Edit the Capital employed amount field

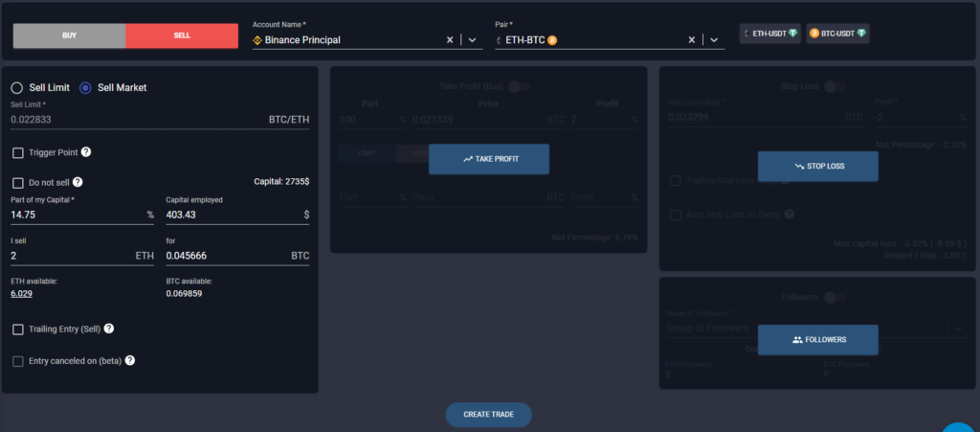click(x=237, y=215)
